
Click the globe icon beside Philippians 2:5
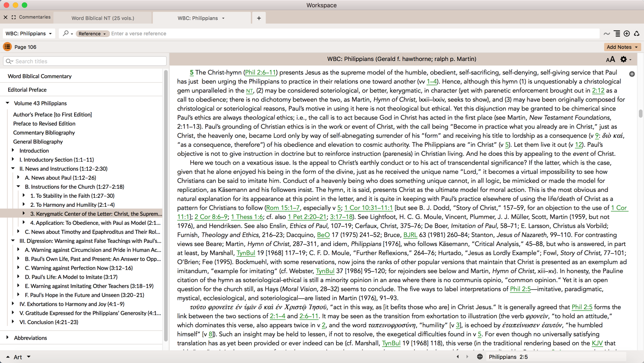(x=480, y=357)
